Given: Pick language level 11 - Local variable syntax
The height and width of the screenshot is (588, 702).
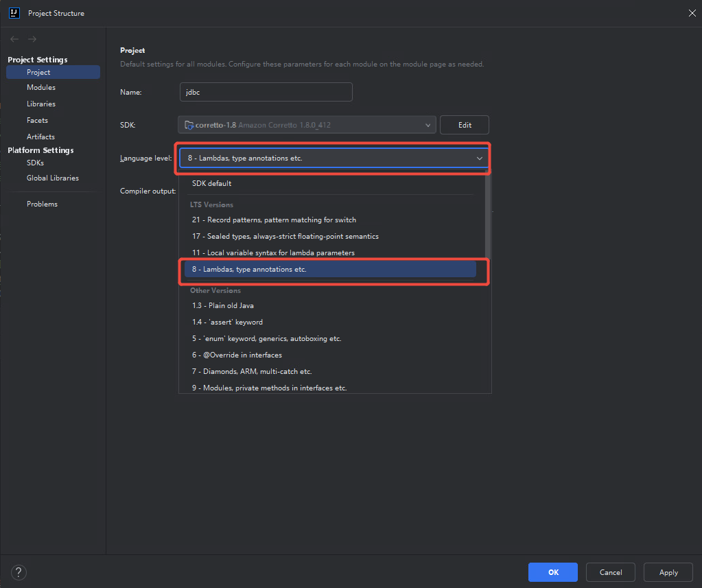Looking at the screenshot, I should click(x=330, y=252).
